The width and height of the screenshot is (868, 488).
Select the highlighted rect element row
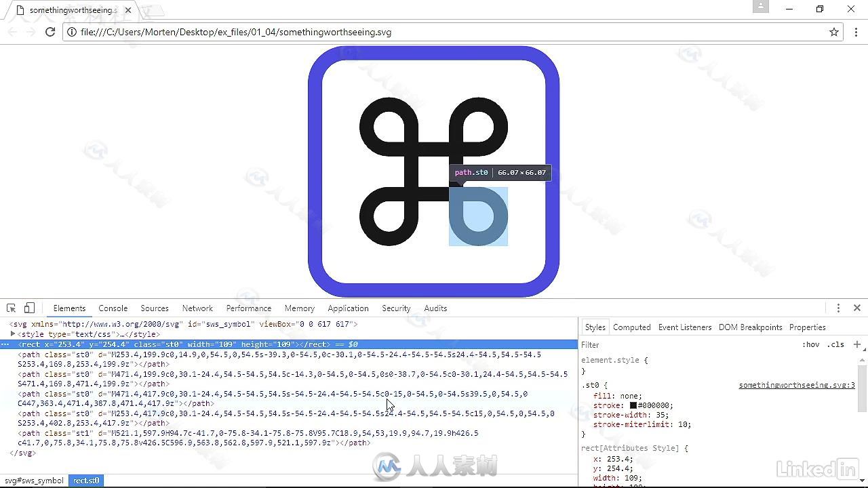(289, 344)
